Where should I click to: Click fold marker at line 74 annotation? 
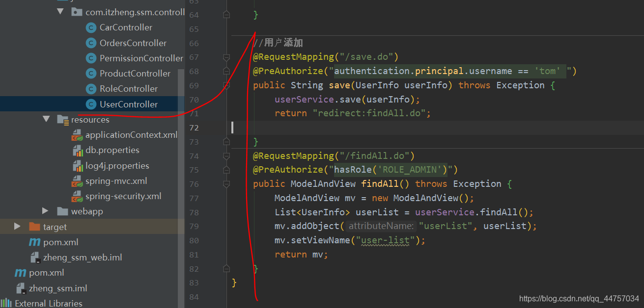[x=226, y=156]
